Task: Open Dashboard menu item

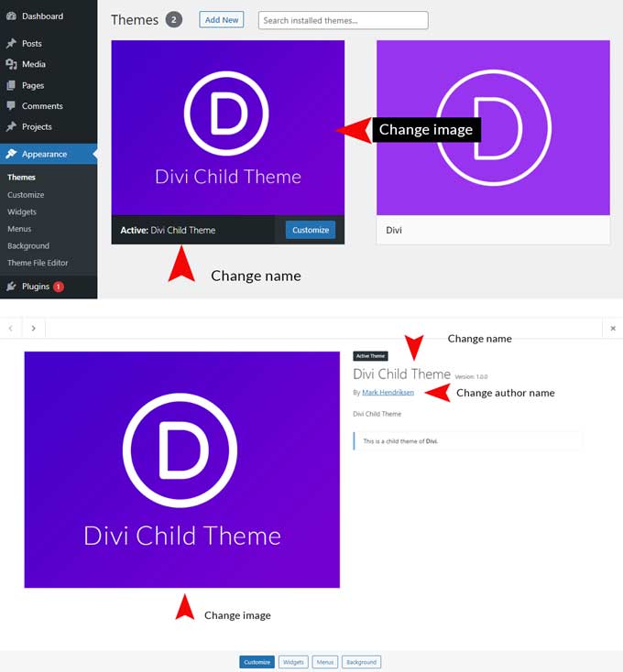Action: coord(42,16)
